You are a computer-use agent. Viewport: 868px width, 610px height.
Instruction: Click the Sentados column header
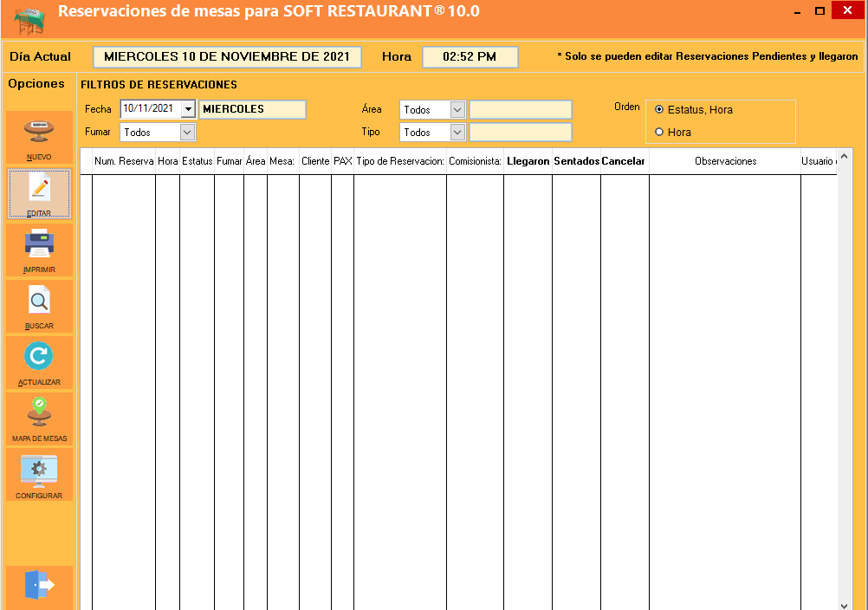(576, 161)
